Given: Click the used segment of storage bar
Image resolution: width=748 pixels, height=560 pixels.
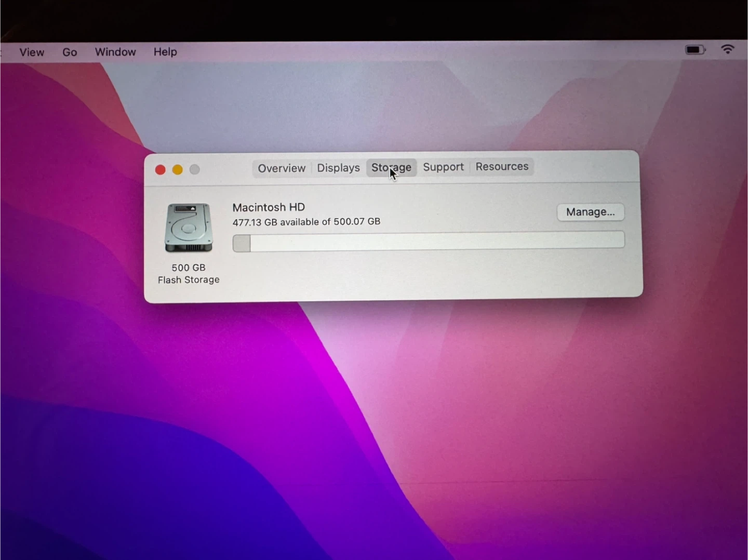Looking at the screenshot, I should (242, 243).
